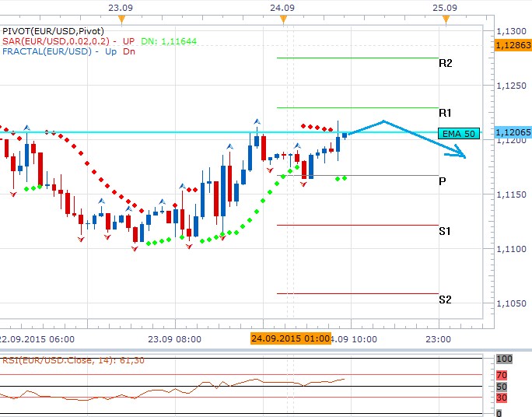Select the SAR(EUR/USD,0.02,0.2) indicator label
532x417 pixels.
tap(54, 40)
